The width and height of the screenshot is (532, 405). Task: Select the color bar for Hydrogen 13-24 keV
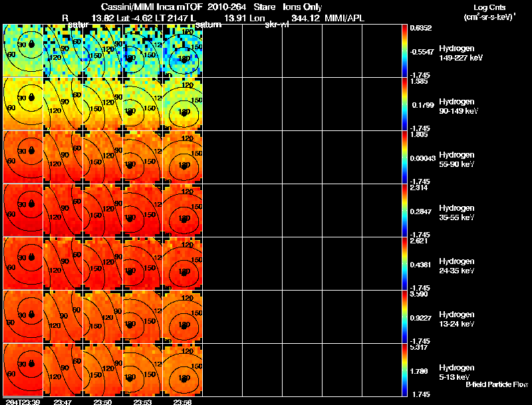404,317
